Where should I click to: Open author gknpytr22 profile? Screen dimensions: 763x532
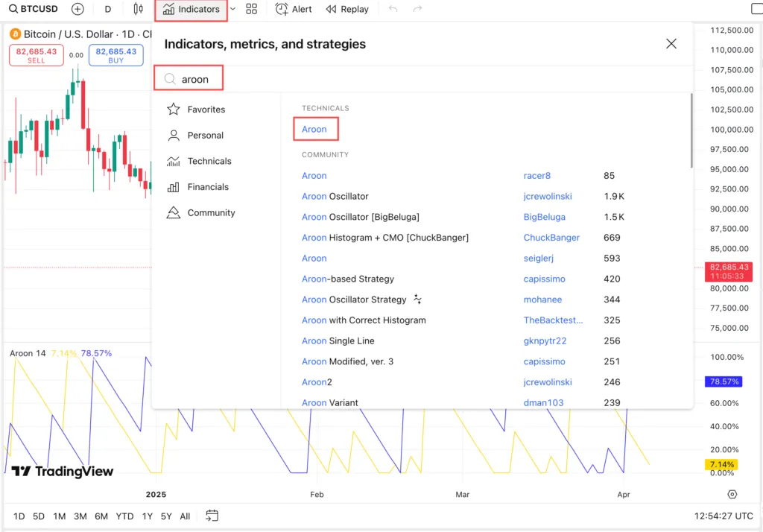(x=545, y=341)
